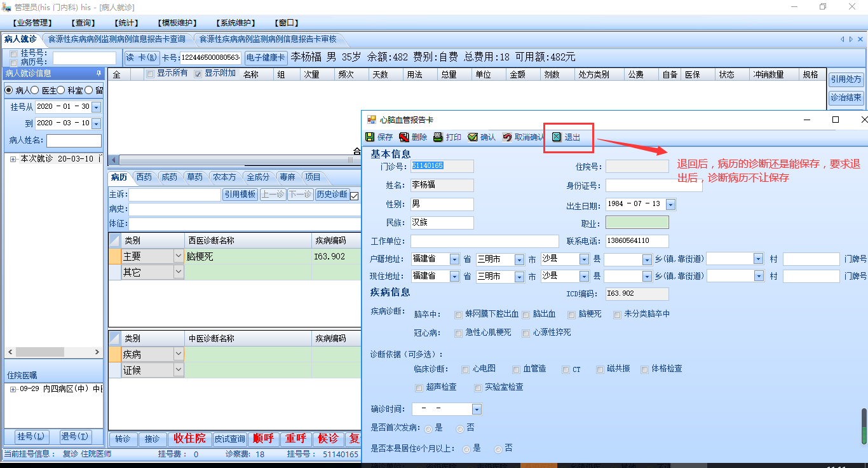Open the 西药 tab
Image resolution: width=868 pixels, height=468 pixels.
(144, 177)
